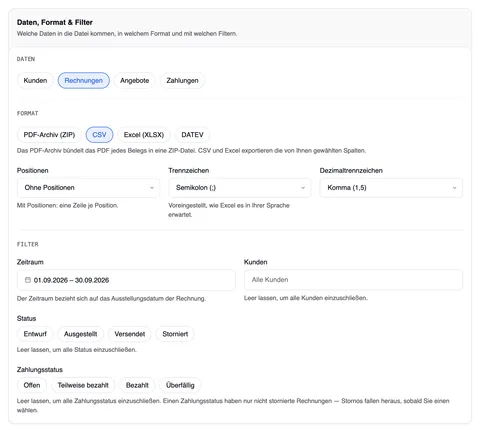Filter by Überfällig payment status
Viewport: 480px width, 432px height.
180,385
